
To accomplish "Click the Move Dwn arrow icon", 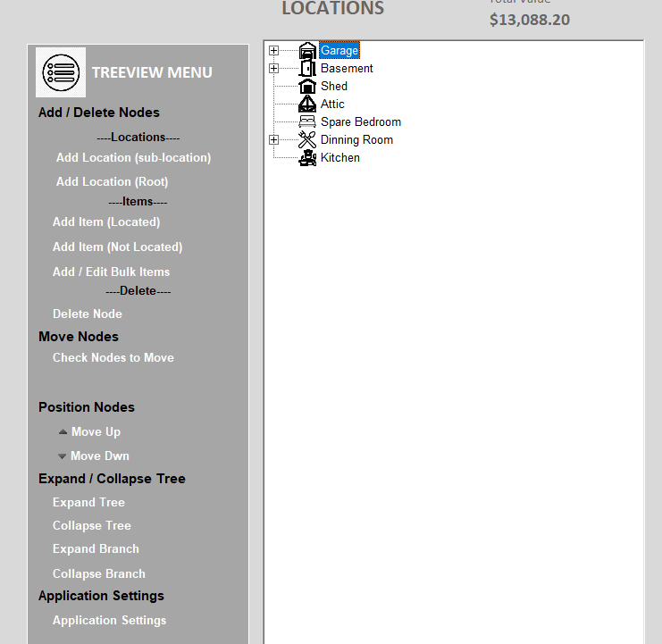I will point(62,456).
